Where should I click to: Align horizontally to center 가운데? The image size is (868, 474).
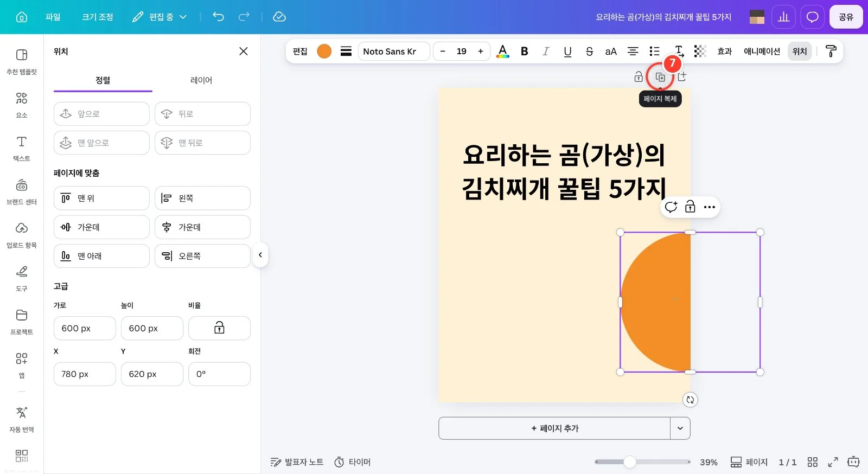202,227
